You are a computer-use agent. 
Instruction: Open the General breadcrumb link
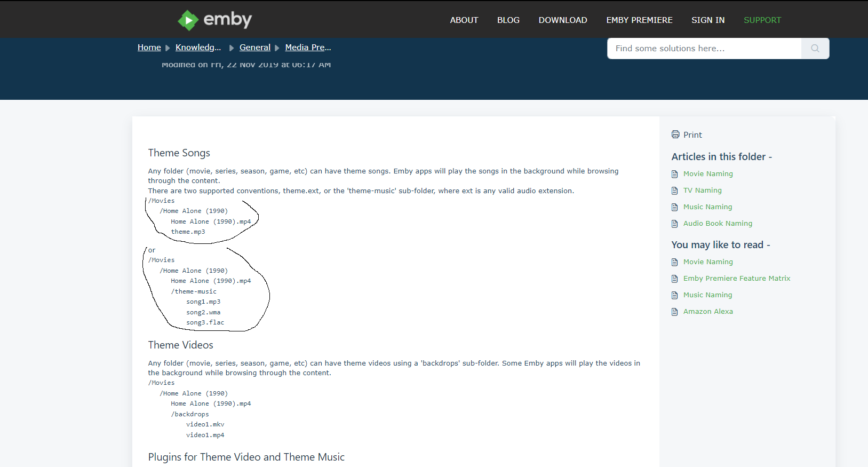pos(255,48)
